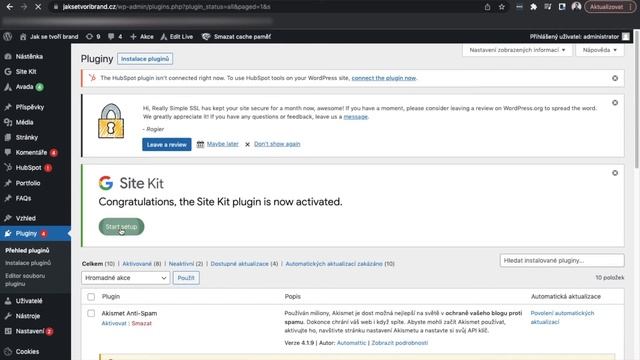Open HubSpot in the sidebar
This screenshot has height=360, width=640.
[28, 167]
